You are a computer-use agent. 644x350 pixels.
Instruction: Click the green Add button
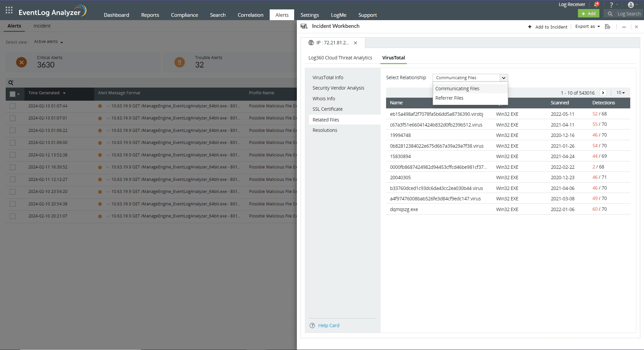coord(588,13)
